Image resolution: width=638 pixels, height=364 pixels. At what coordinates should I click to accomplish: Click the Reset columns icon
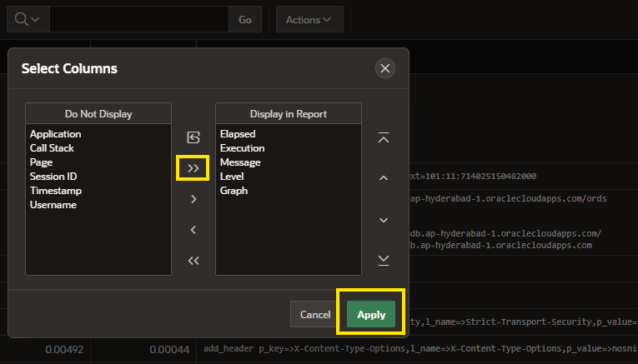click(193, 137)
